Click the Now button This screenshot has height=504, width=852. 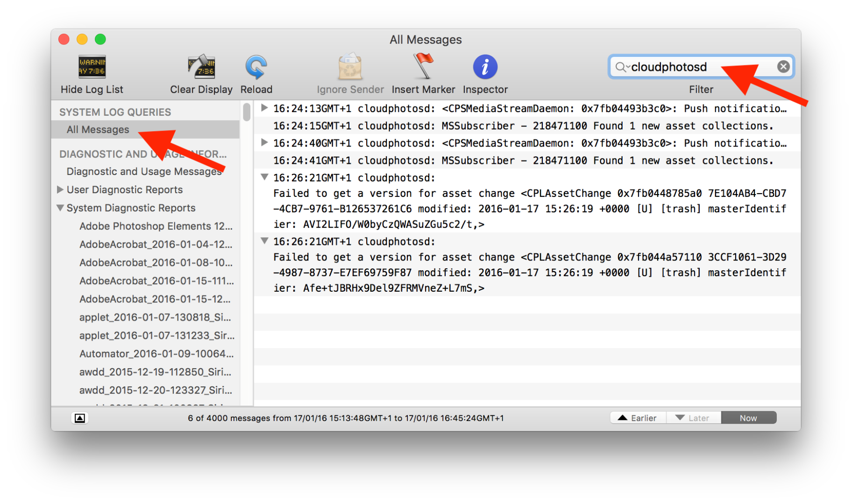(x=748, y=418)
